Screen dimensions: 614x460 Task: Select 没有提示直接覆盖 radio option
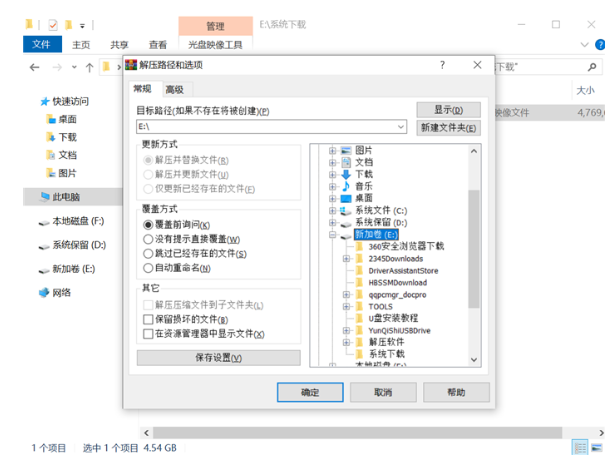click(148, 239)
